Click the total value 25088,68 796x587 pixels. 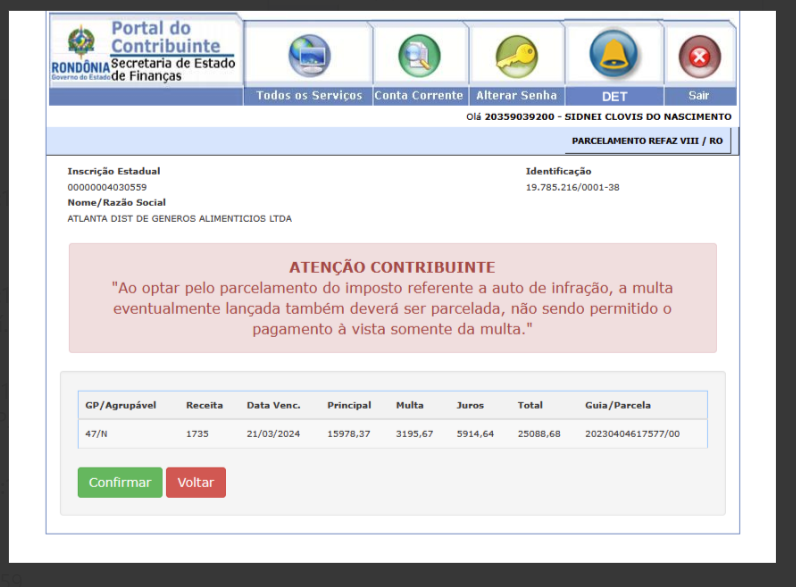[x=539, y=433]
